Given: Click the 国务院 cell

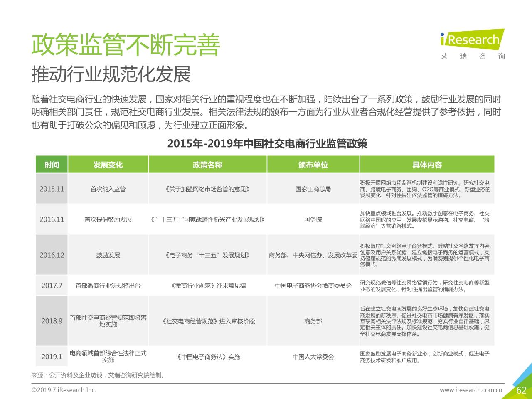Looking at the screenshot, I should 313,219.
